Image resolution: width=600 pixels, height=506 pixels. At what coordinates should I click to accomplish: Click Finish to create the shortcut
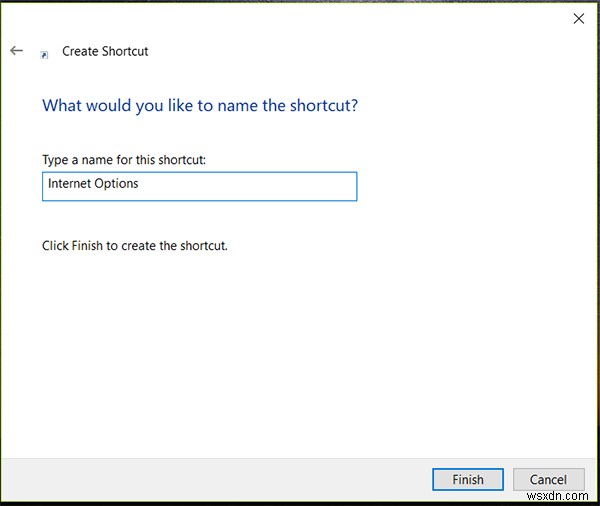(x=468, y=479)
